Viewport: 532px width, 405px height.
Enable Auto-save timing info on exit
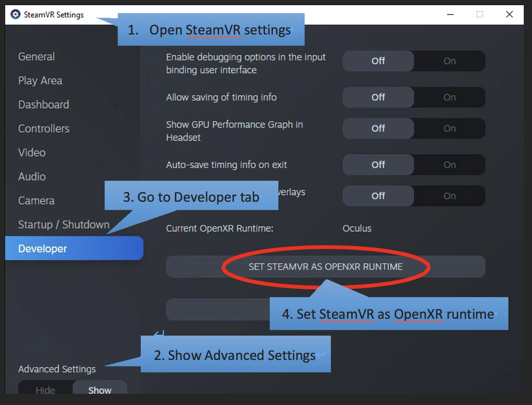point(449,165)
